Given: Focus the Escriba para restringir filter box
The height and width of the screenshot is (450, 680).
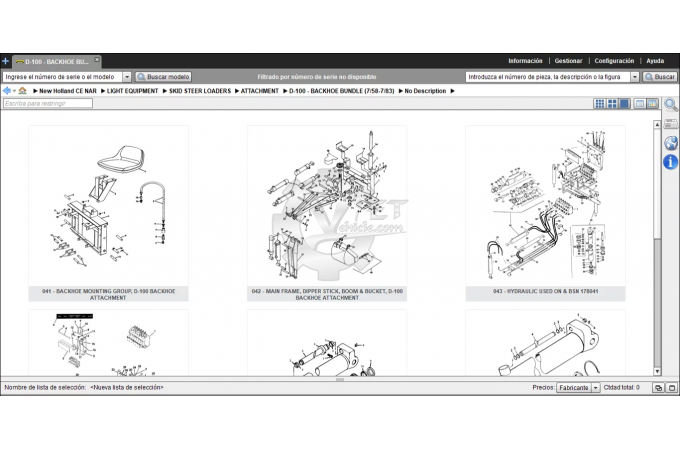Looking at the screenshot, I should [x=48, y=103].
